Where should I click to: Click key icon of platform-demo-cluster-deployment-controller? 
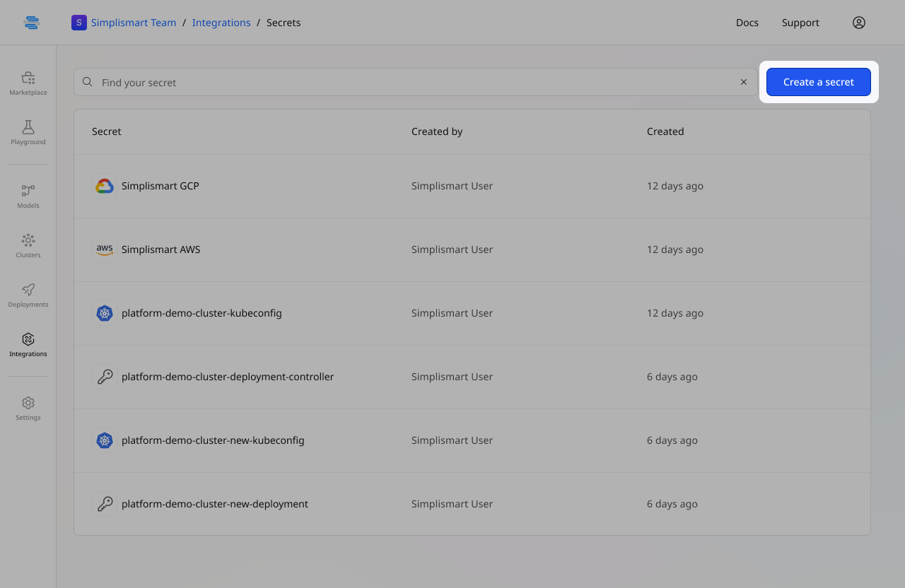(x=105, y=377)
